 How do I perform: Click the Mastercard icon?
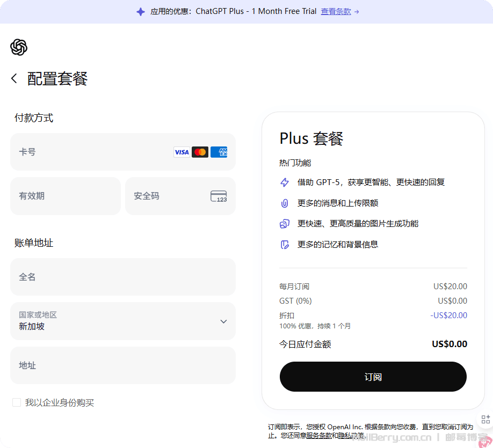point(200,152)
